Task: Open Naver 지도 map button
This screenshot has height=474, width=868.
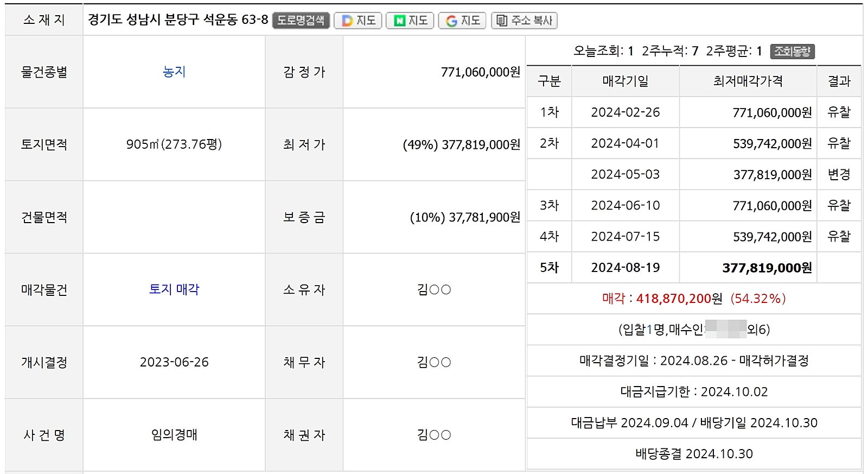Action: coord(410,21)
